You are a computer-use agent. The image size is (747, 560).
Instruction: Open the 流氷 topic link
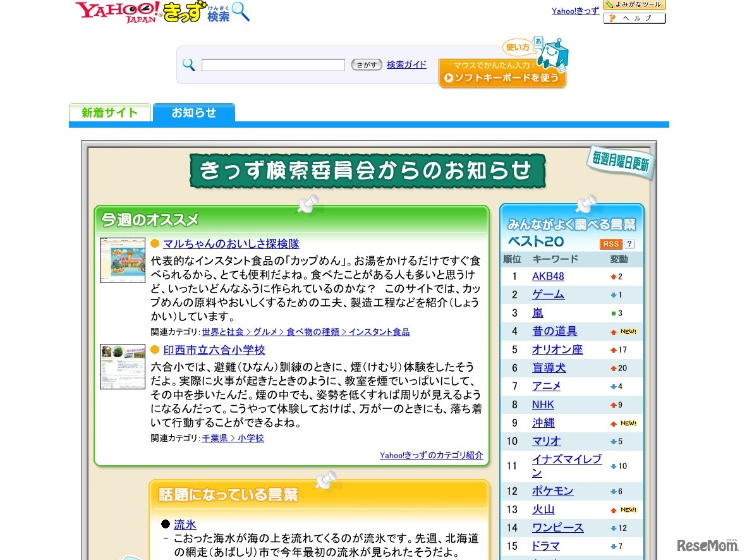[185, 524]
